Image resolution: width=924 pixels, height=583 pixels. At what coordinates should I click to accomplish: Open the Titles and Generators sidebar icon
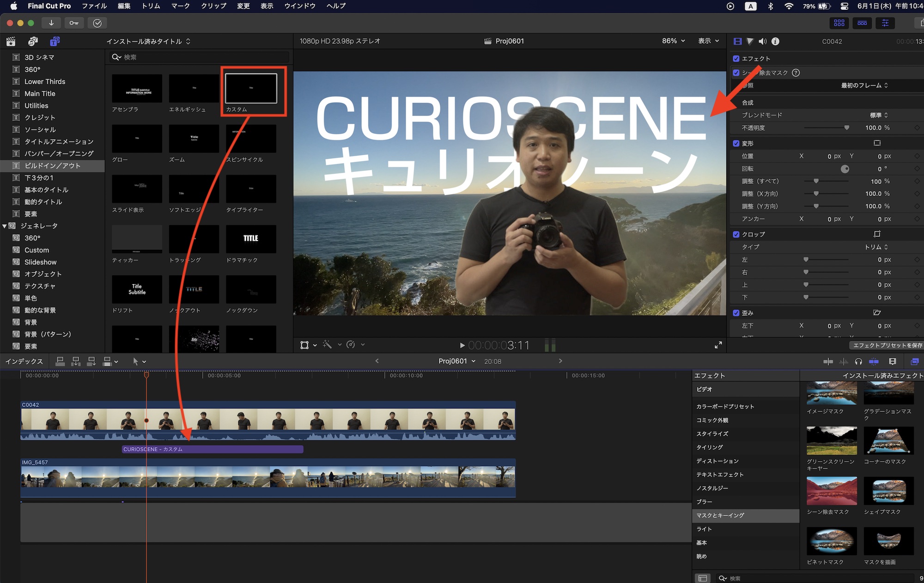pyautogui.click(x=55, y=42)
